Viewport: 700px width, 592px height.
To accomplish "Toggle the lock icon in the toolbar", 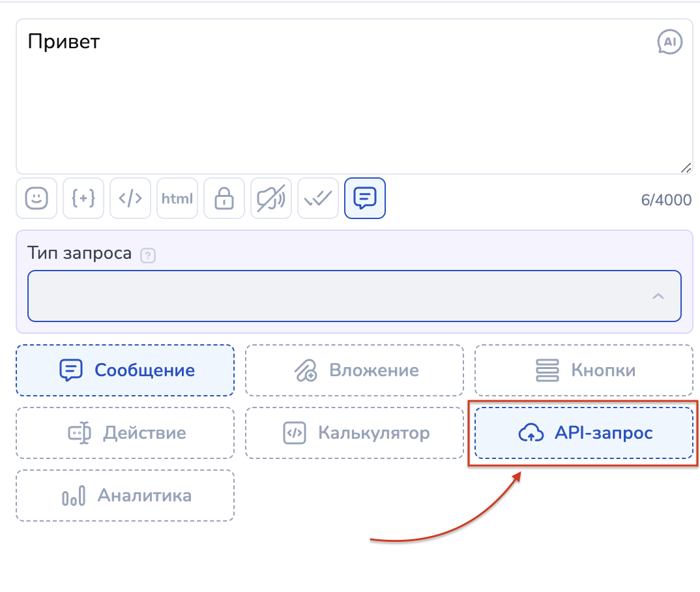I will [x=224, y=198].
